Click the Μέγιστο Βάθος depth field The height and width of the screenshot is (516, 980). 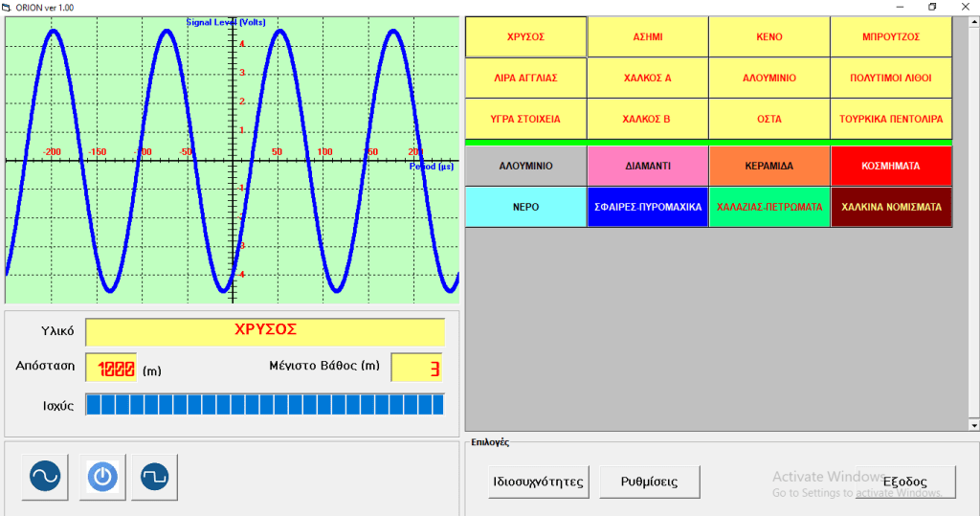tap(418, 369)
